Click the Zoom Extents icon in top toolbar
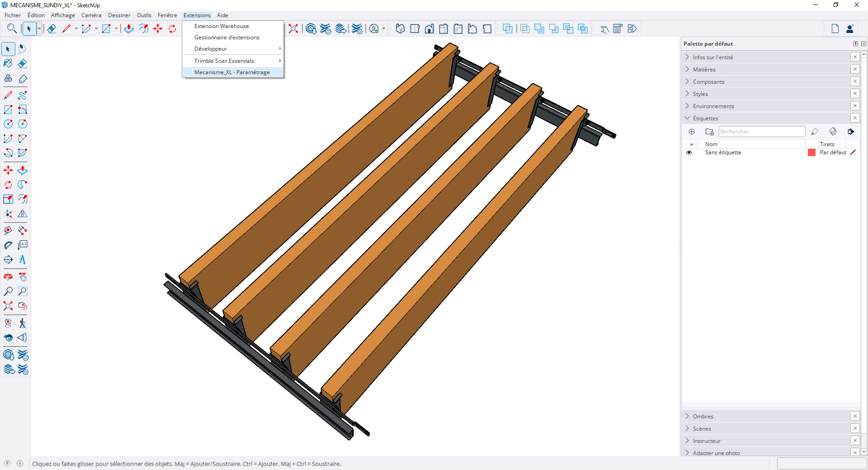 (293, 29)
